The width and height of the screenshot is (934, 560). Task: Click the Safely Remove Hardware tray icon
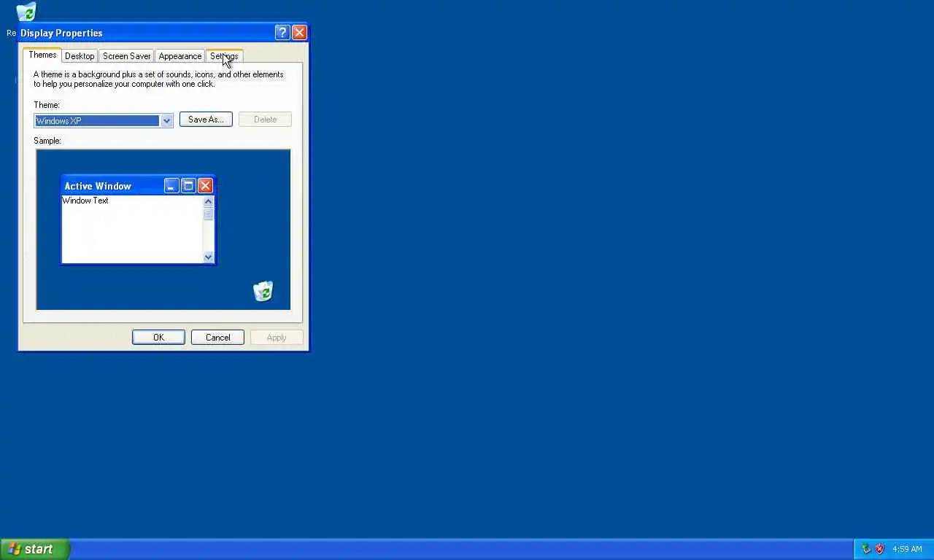coord(866,549)
